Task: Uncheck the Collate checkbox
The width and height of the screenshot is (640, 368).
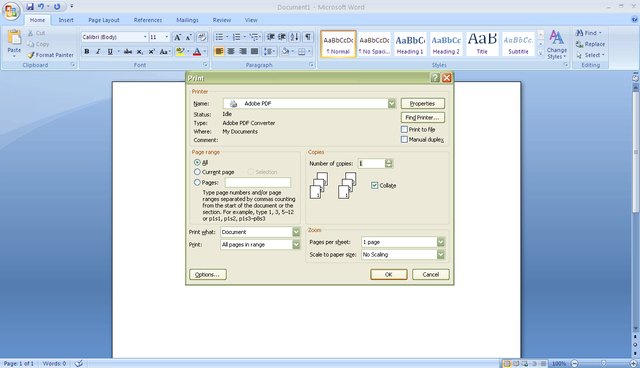Action: click(374, 185)
